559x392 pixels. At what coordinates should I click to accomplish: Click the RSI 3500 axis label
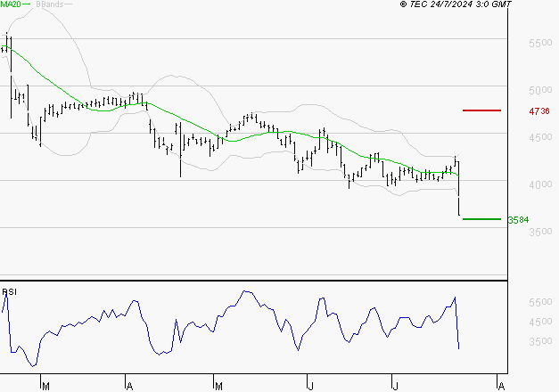(540, 341)
